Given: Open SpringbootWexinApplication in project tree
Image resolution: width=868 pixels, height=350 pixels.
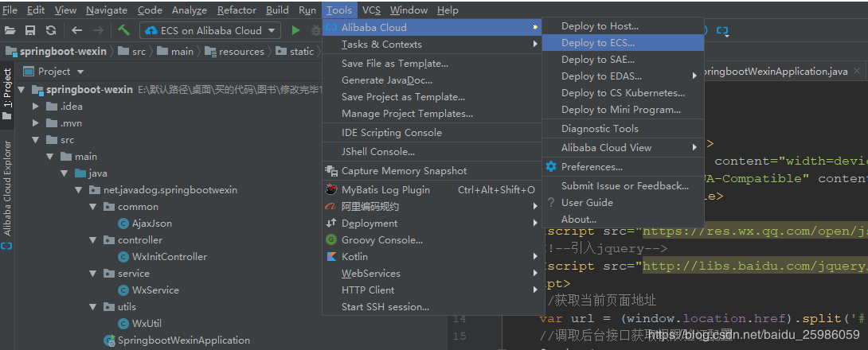Looking at the screenshot, I should pos(183,340).
